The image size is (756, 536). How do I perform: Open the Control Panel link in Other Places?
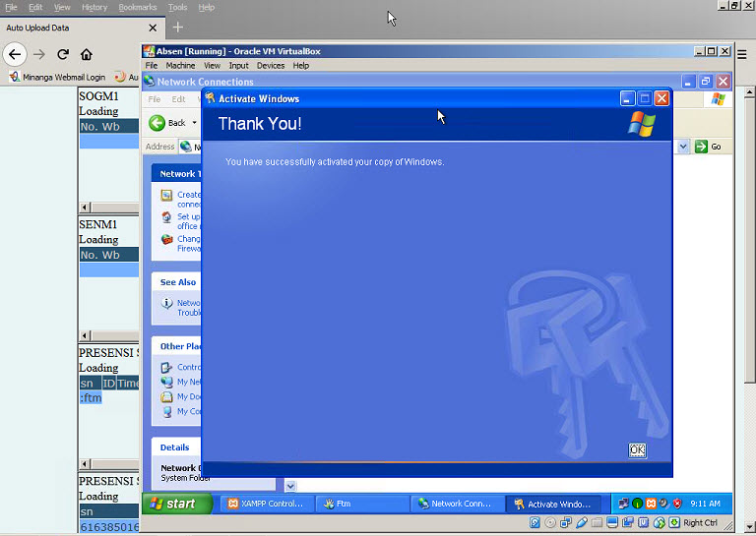189,367
